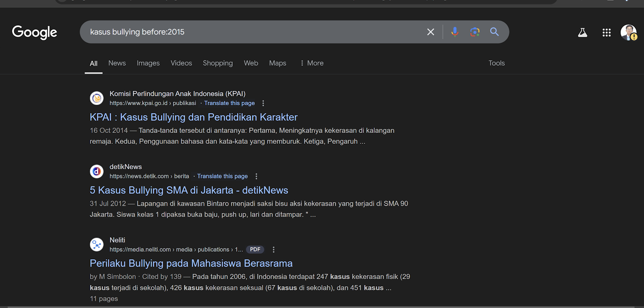This screenshot has height=308, width=644.
Task: Open 'KPAI : Kasus Bullying dan Pendidikan Karakter'
Action: [194, 117]
